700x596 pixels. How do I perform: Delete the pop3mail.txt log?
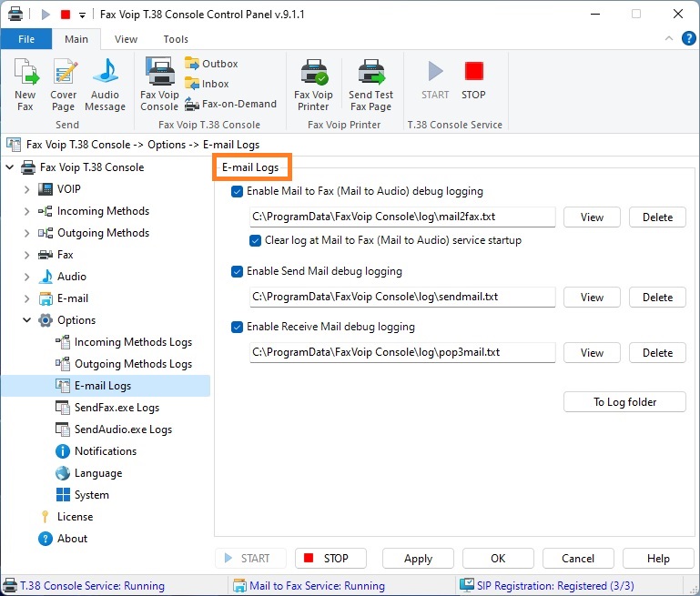(657, 353)
